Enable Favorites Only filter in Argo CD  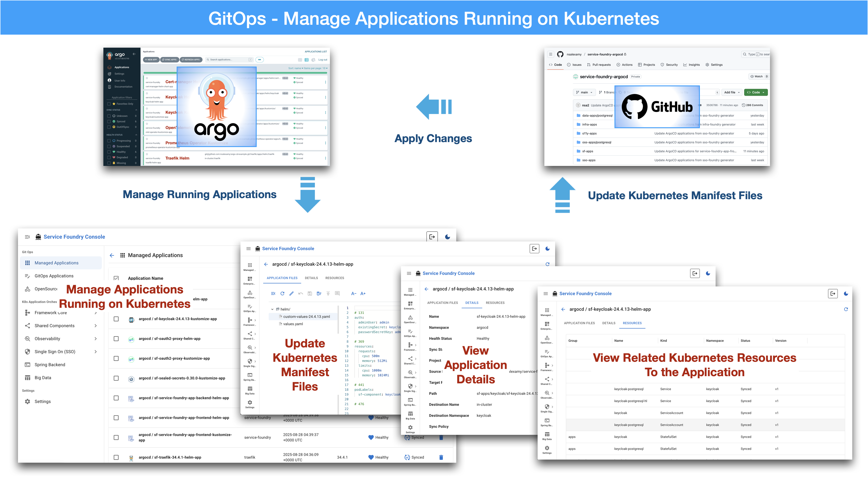[109, 104]
